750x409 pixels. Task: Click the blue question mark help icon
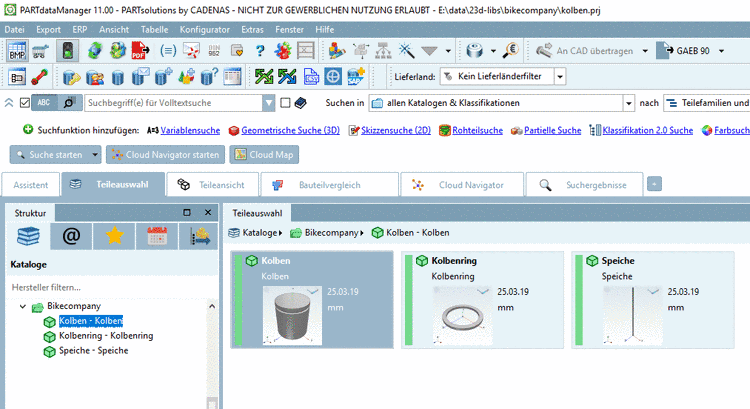(260, 51)
